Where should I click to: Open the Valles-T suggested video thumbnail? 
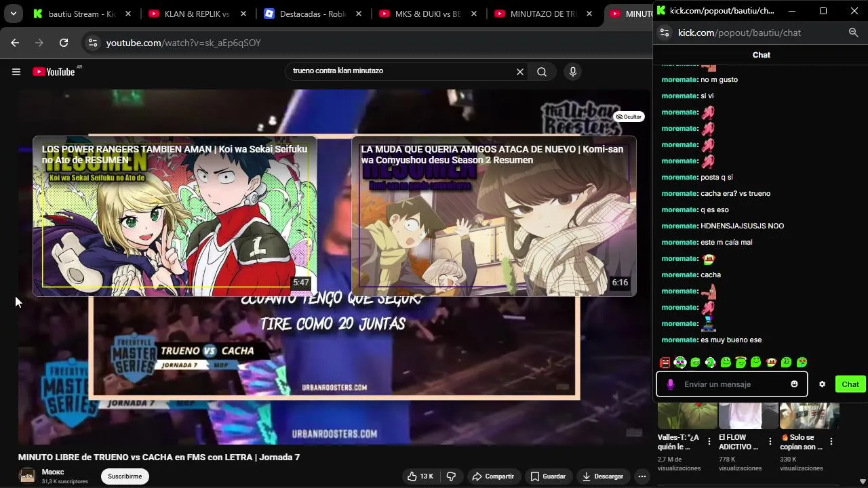pos(687,416)
